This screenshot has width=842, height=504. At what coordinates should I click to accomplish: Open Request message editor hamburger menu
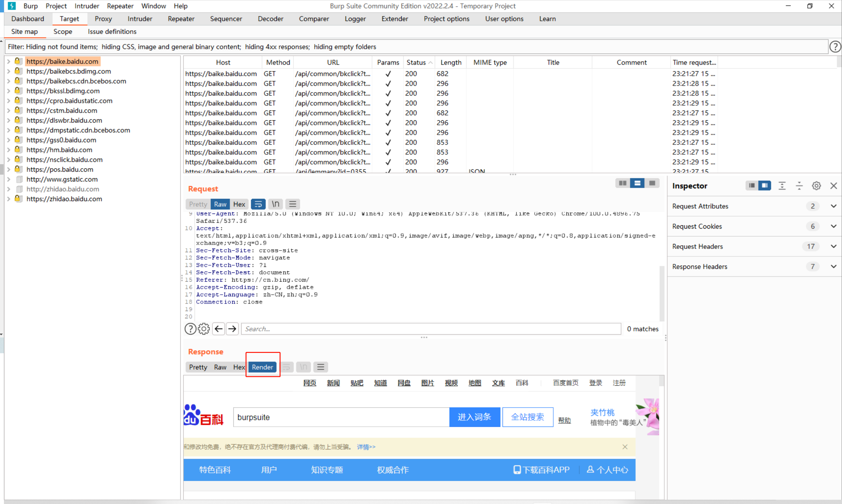click(292, 204)
